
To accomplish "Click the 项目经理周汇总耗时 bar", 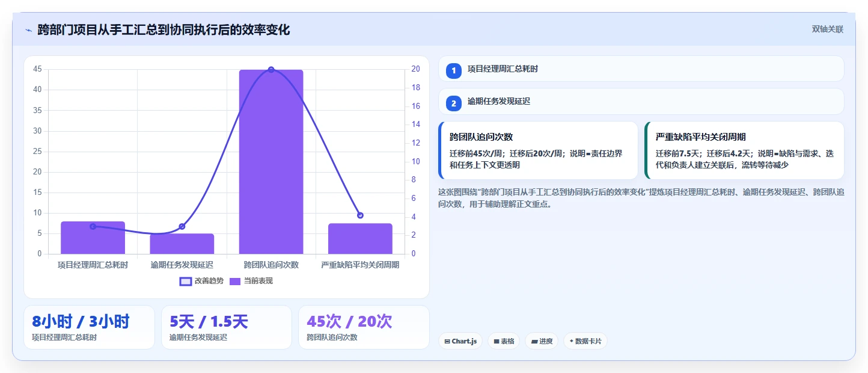I will [93, 238].
